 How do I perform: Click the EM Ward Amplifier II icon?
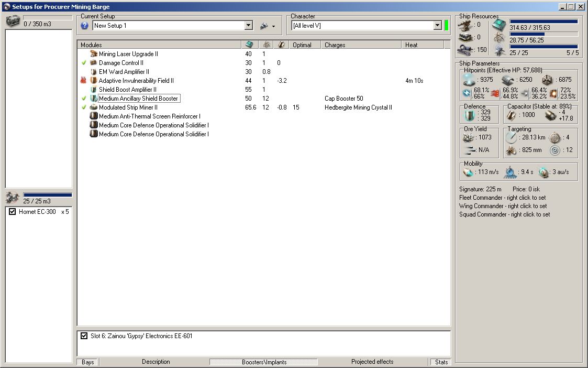tap(94, 71)
